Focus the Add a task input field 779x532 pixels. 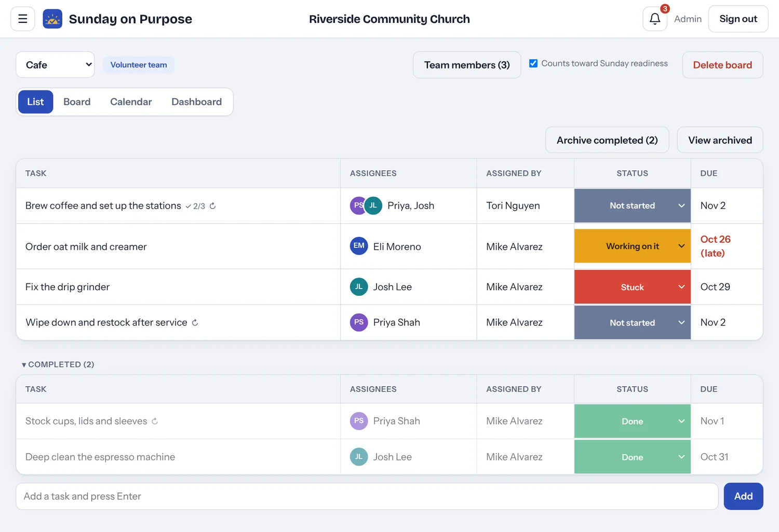point(367,496)
